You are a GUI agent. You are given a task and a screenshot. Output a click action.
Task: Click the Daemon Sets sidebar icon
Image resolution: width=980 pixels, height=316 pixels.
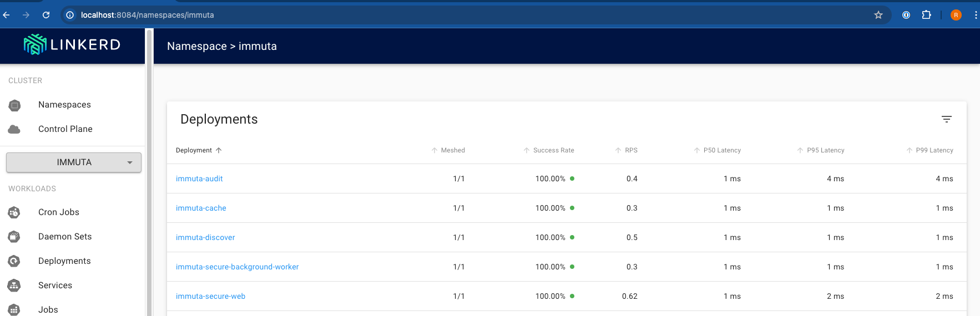coord(14,237)
